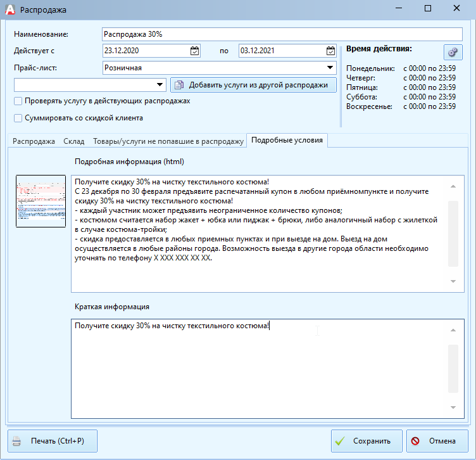Close the Распродажа window
Image resolution: width=476 pixels, height=460 pixels.
point(456,8)
